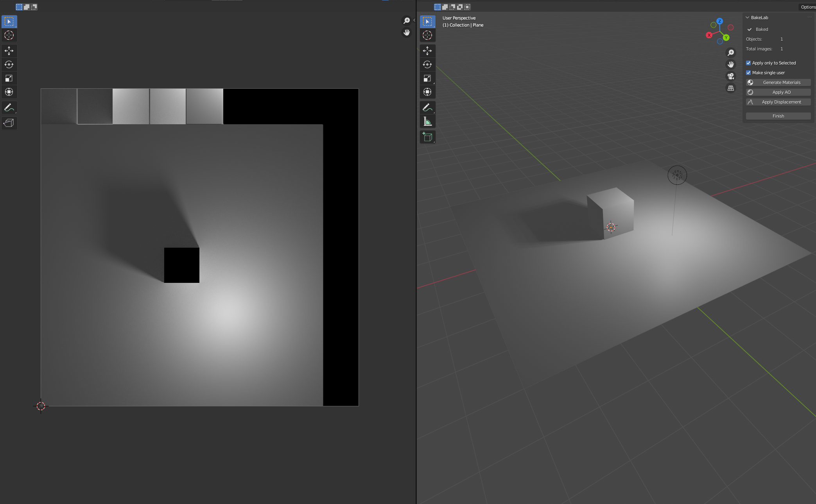Select the 3D Cursor tool
The image size is (816, 504).
427,35
